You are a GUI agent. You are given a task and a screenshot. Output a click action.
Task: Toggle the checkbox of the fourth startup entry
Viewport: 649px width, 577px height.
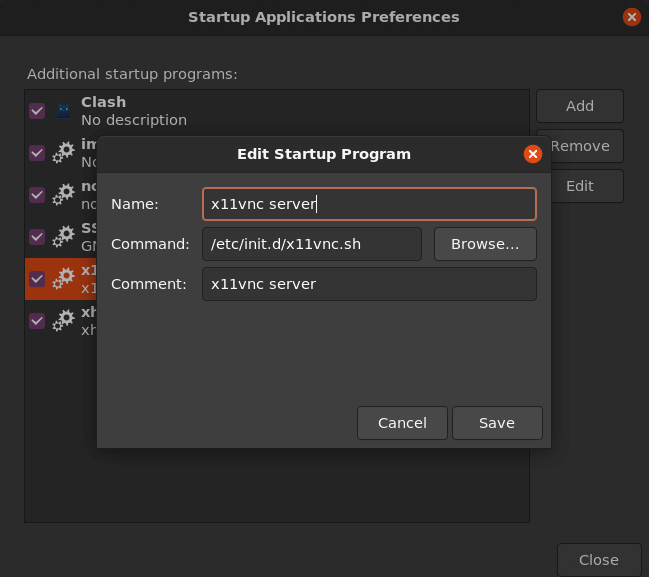point(37,237)
